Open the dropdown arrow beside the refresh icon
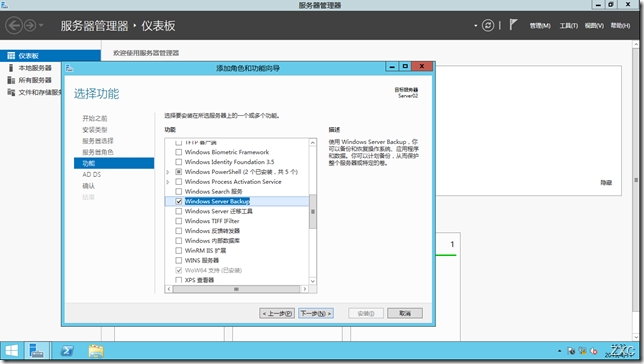Image resolution: width=644 pixels, height=364 pixels. coord(476,25)
